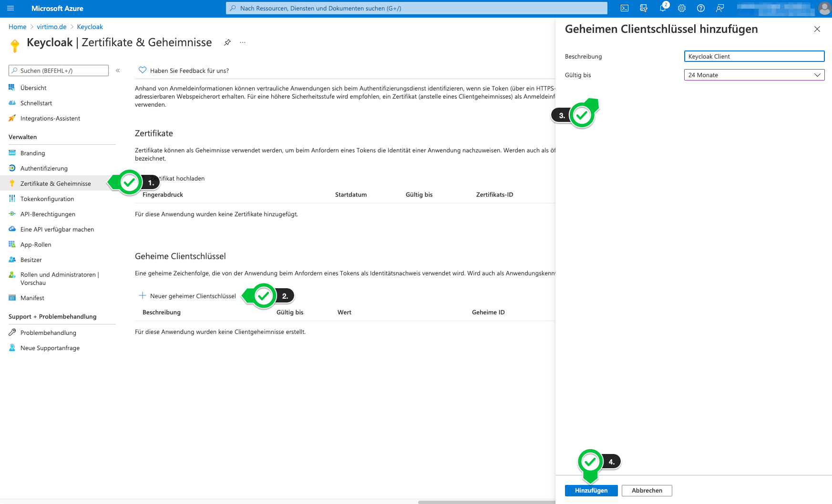Click the Beschreibung text field
The image size is (832, 504).
coord(754,56)
